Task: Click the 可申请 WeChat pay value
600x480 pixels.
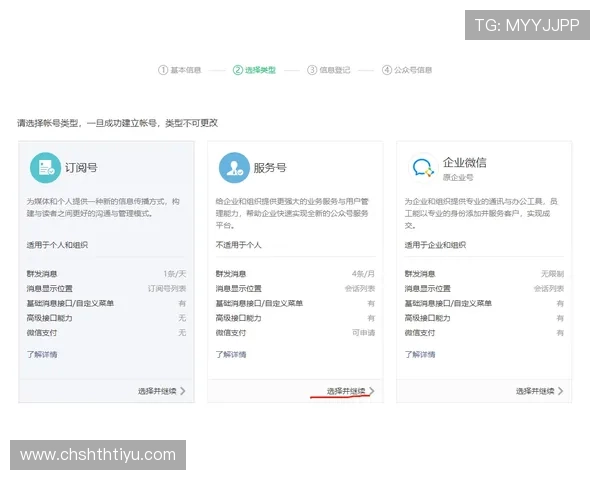Action: pyautogui.click(x=364, y=333)
